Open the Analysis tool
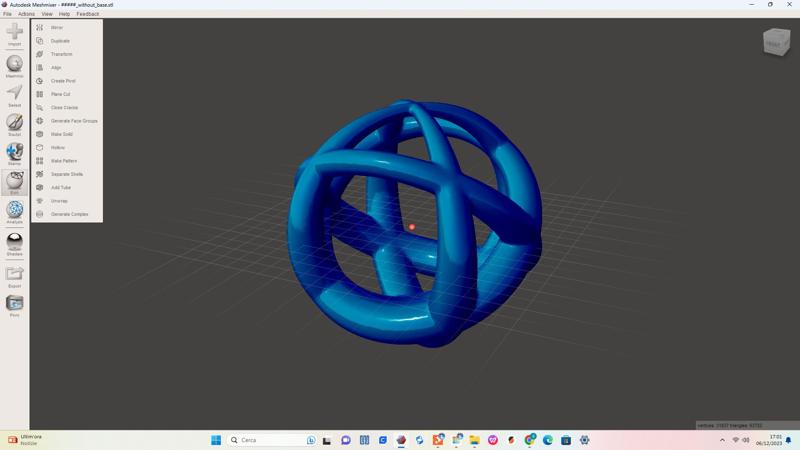The width and height of the screenshot is (800, 450). coord(14,212)
